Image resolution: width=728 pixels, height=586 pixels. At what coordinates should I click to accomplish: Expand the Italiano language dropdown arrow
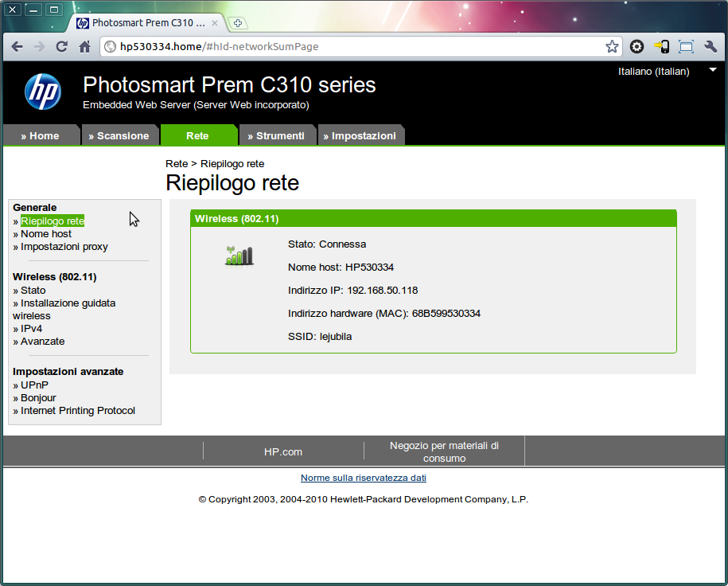[x=713, y=70]
